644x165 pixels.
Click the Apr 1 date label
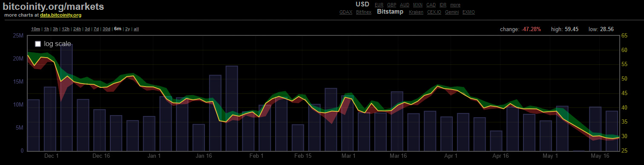(x=451, y=156)
